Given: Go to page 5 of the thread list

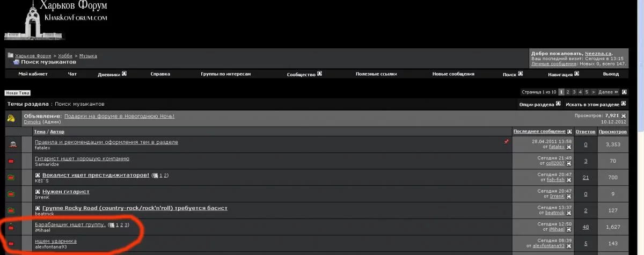Looking at the screenshot, I should (587, 92).
